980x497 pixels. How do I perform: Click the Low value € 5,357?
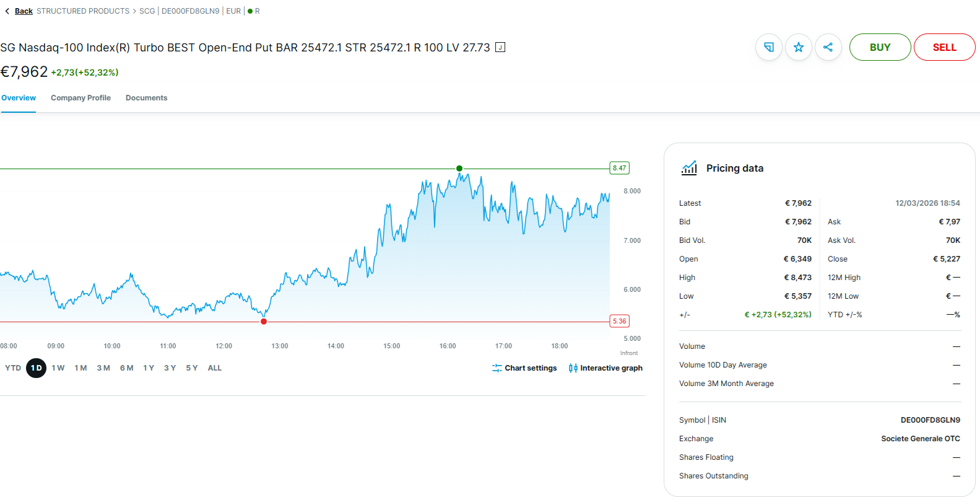point(797,296)
